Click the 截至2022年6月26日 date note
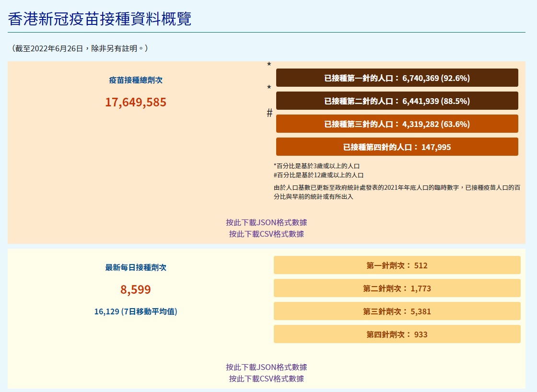The width and height of the screenshot is (537, 392). pyautogui.click(x=80, y=48)
